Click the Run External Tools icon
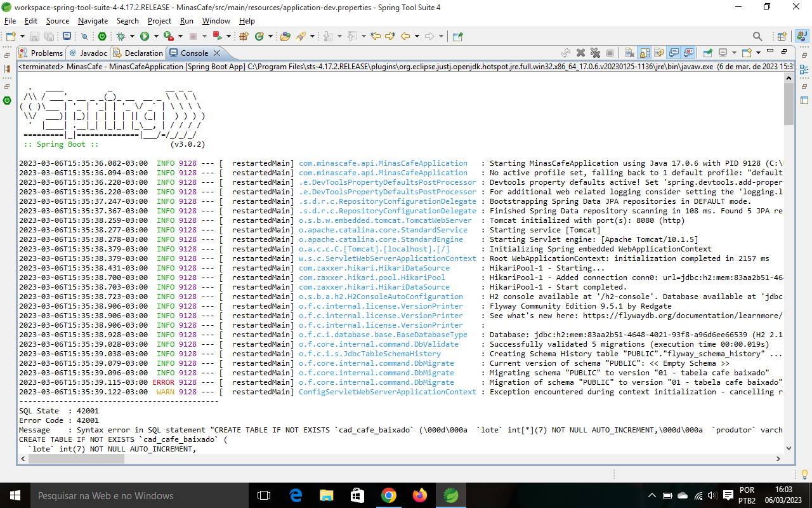 [x=169, y=36]
